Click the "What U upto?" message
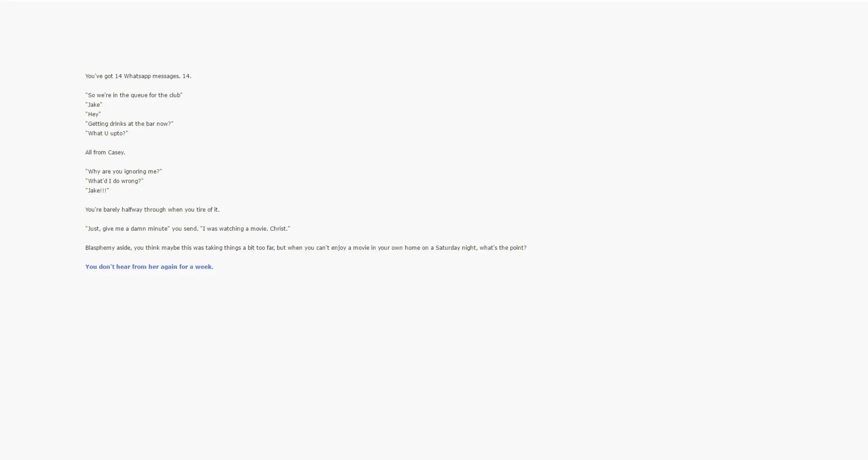The height and width of the screenshot is (460, 868). 106,133
